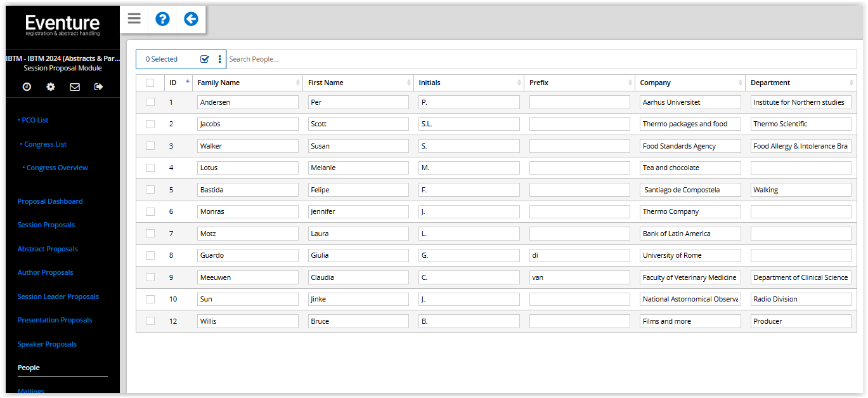Edit Prefix field containing van
This screenshot has height=398, width=868.
pyautogui.click(x=580, y=277)
